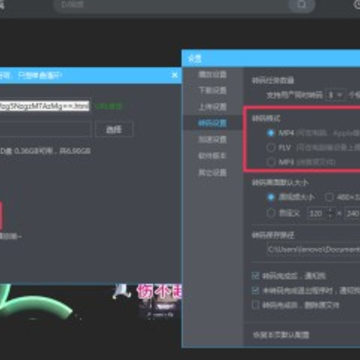Click the highlighted URL input ending in .html
The height and width of the screenshot is (360, 360).
point(44,106)
